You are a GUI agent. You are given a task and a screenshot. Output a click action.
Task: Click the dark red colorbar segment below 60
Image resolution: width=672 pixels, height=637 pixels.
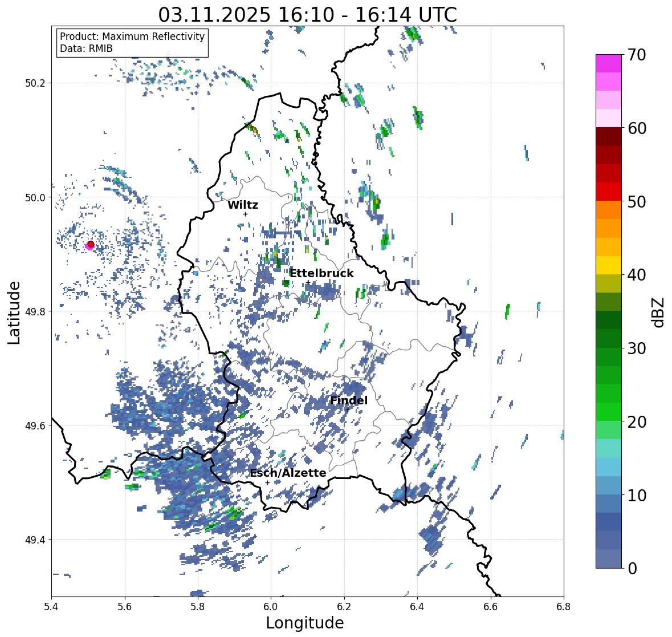(609, 137)
